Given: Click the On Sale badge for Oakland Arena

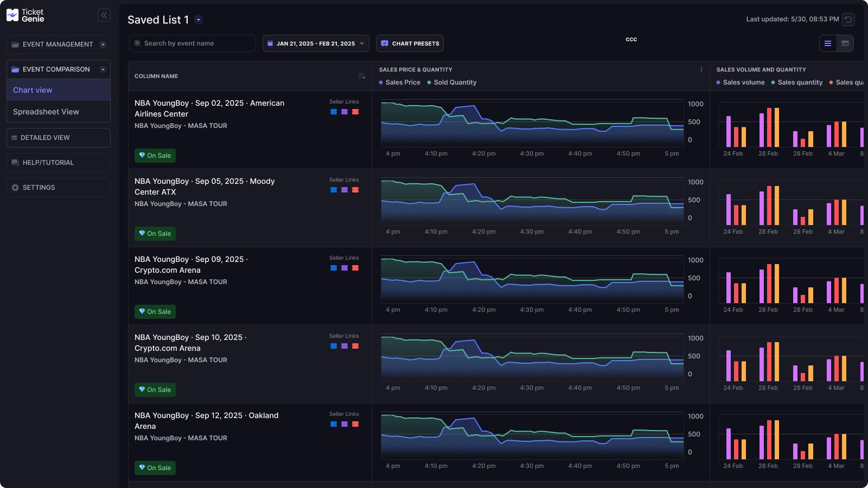Looking at the screenshot, I should click(155, 467).
